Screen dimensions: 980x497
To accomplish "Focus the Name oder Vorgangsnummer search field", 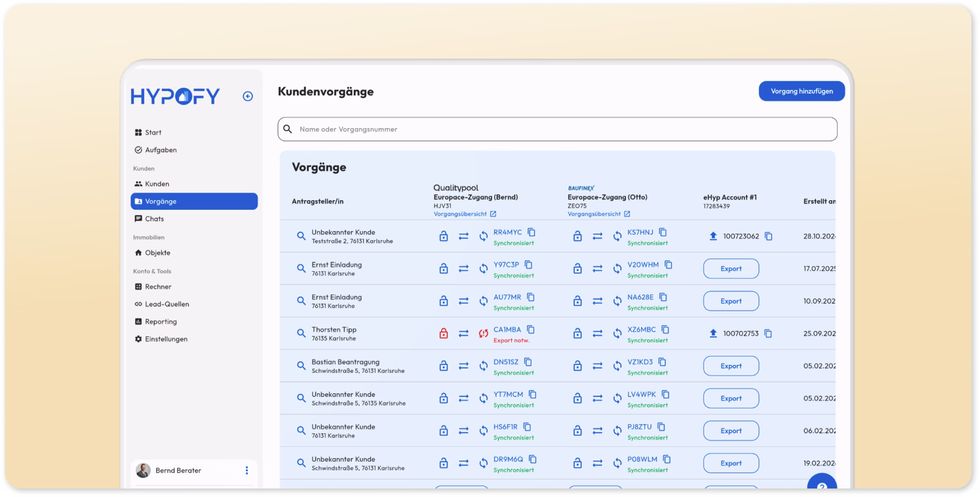I will 557,129.
